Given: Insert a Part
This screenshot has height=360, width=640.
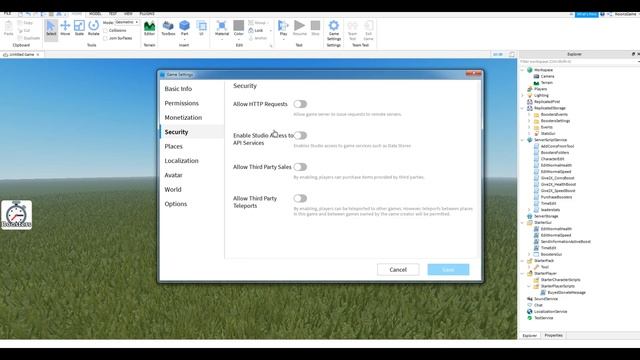Looking at the screenshot, I should click(x=184, y=29).
